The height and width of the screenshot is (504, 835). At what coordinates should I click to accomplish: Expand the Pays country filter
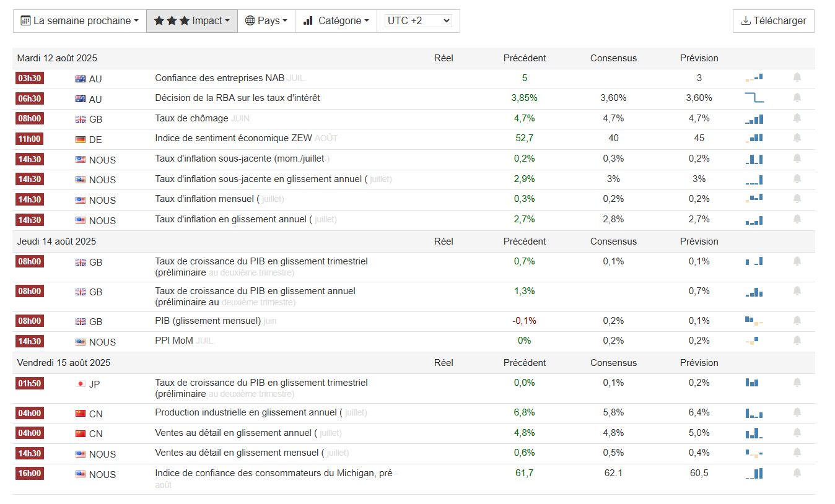[266, 21]
